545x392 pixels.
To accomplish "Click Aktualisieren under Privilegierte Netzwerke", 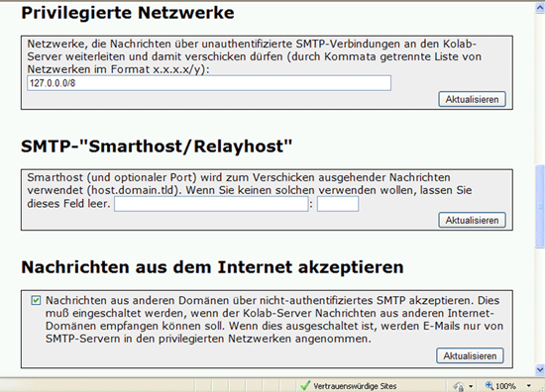I will pos(472,99).
